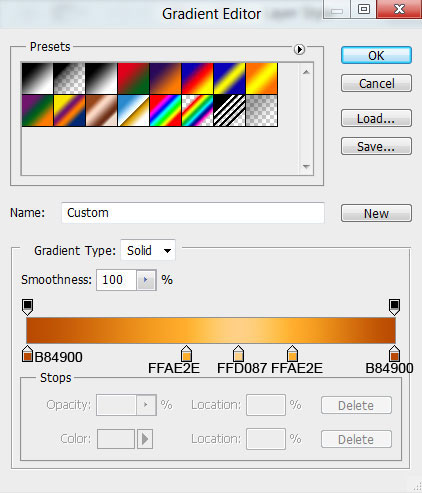Click Delete button for opacity stop

(x=356, y=405)
